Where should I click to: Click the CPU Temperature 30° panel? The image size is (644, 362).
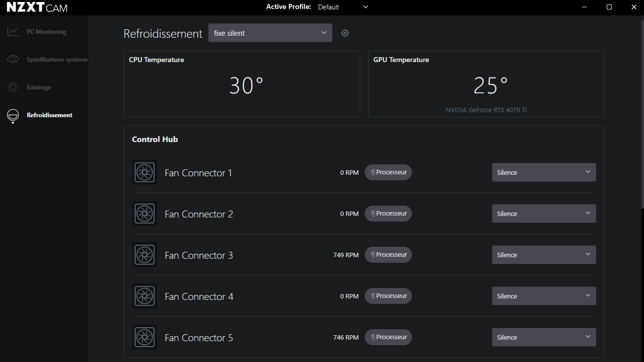(x=241, y=84)
